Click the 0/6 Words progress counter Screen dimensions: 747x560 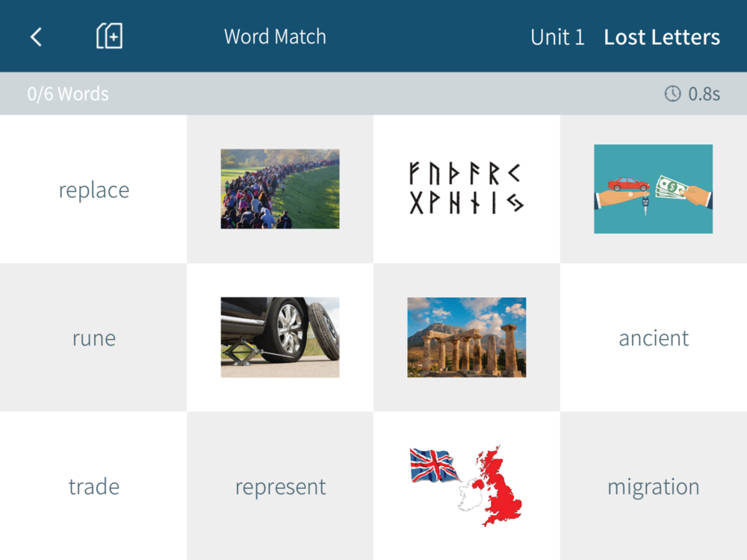coord(68,94)
